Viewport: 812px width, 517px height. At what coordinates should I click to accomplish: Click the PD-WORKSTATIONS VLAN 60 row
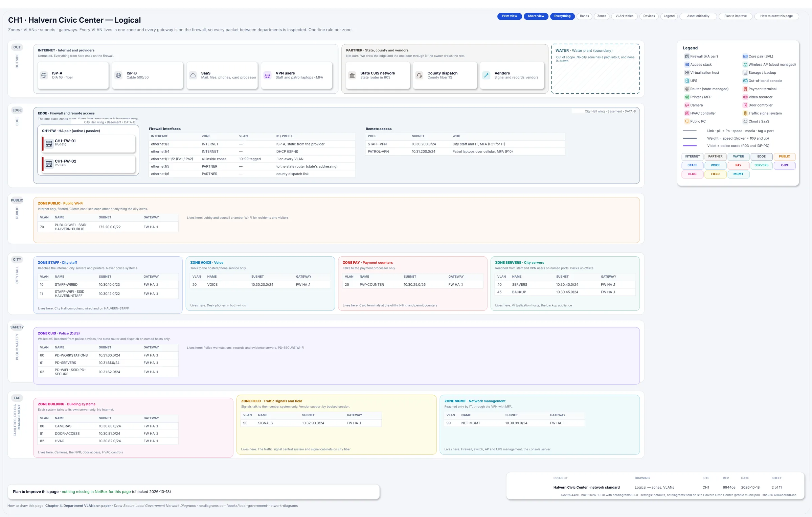(108, 355)
